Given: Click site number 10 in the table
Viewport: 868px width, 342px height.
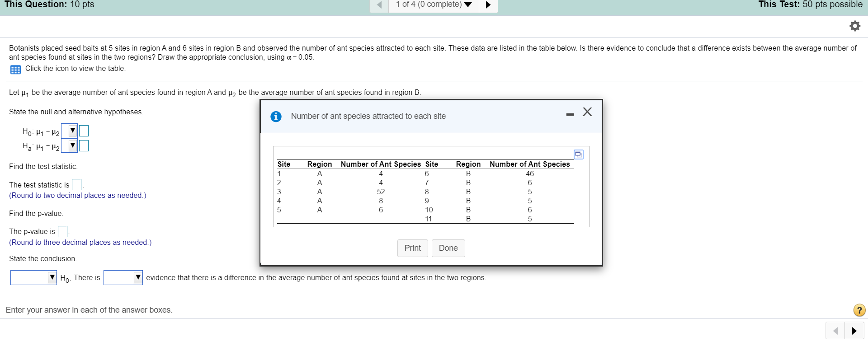Looking at the screenshot, I should [429, 210].
